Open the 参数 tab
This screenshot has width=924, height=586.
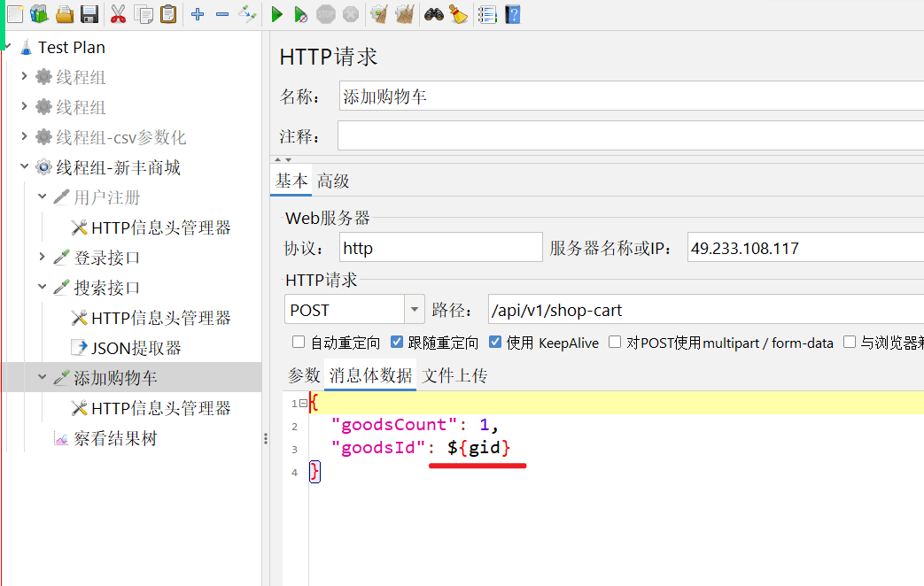pos(304,375)
